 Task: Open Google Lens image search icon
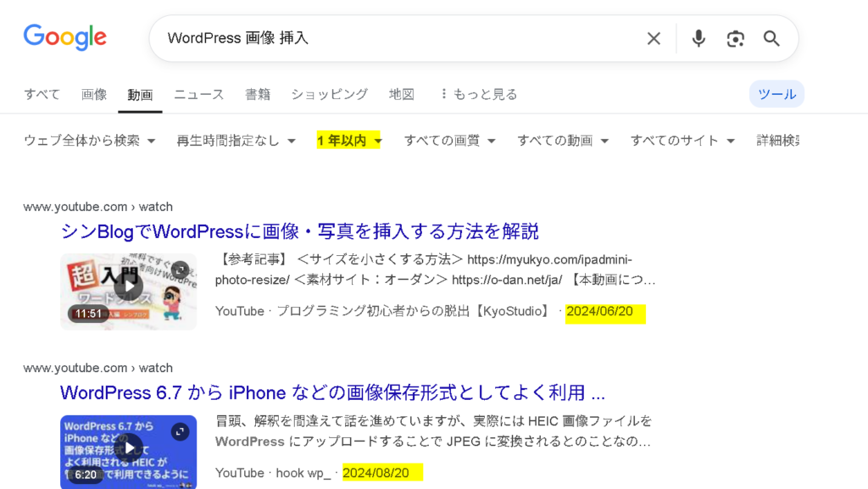[x=735, y=39]
